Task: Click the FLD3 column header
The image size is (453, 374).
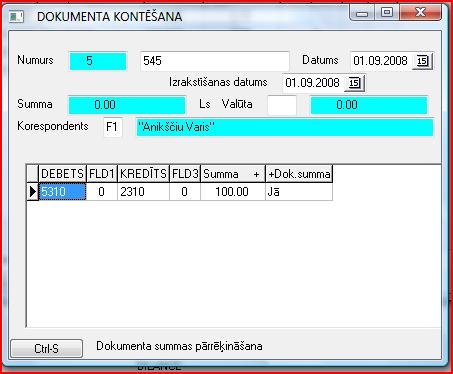Action: [x=185, y=174]
